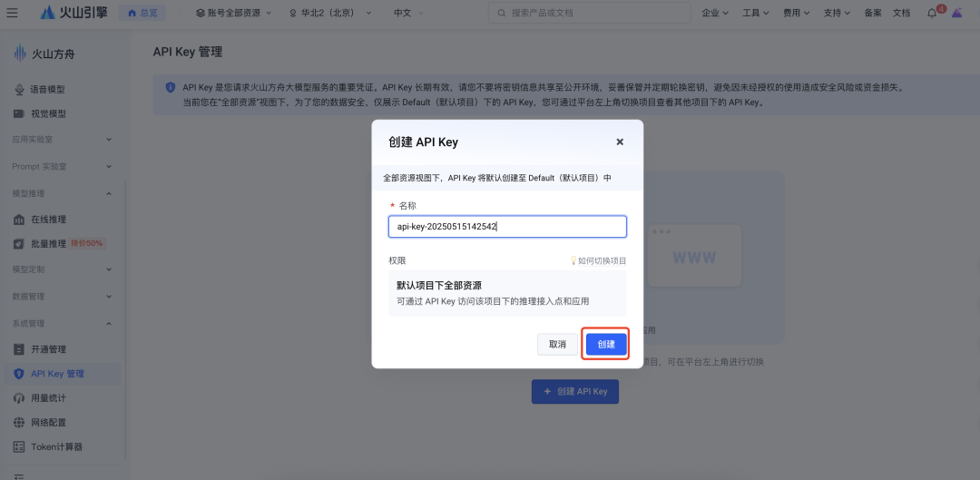Click the sidebar collapse icon at bottom

(19, 476)
